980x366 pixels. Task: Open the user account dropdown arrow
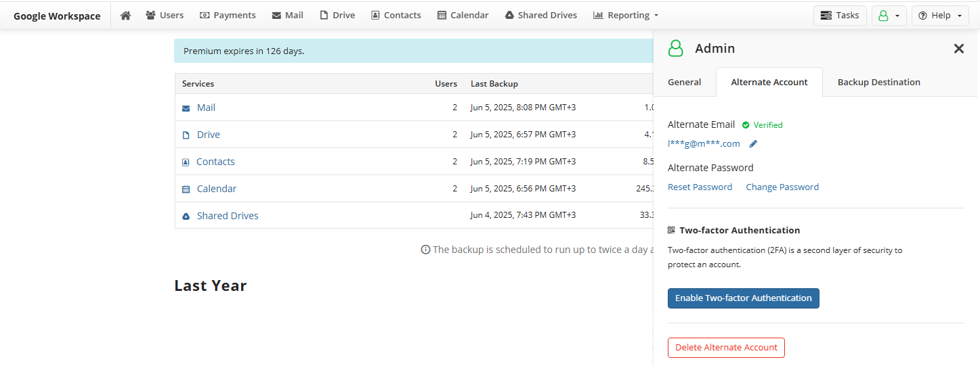(x=897, y=16)
